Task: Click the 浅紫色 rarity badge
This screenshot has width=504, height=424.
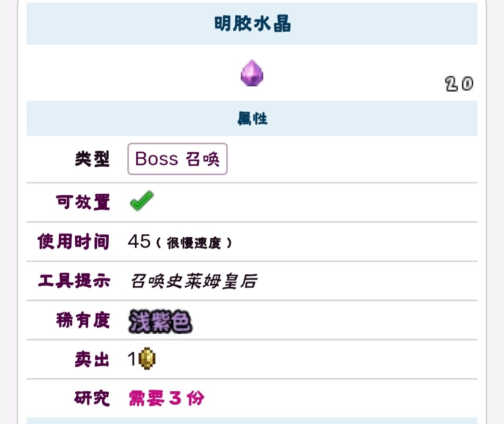Action: click(160, 321)
